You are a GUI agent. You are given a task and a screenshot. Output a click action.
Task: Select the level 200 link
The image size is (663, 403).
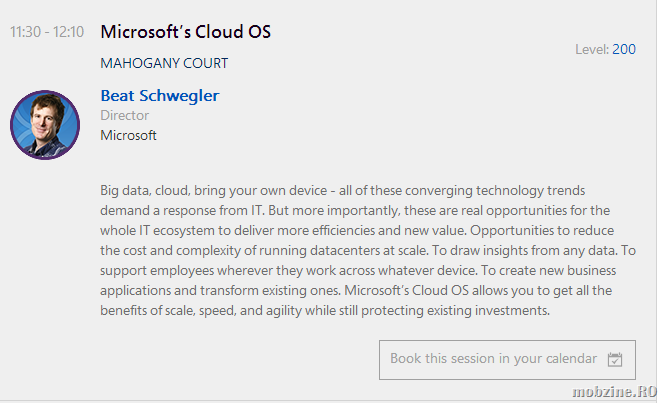coord(624,49)
